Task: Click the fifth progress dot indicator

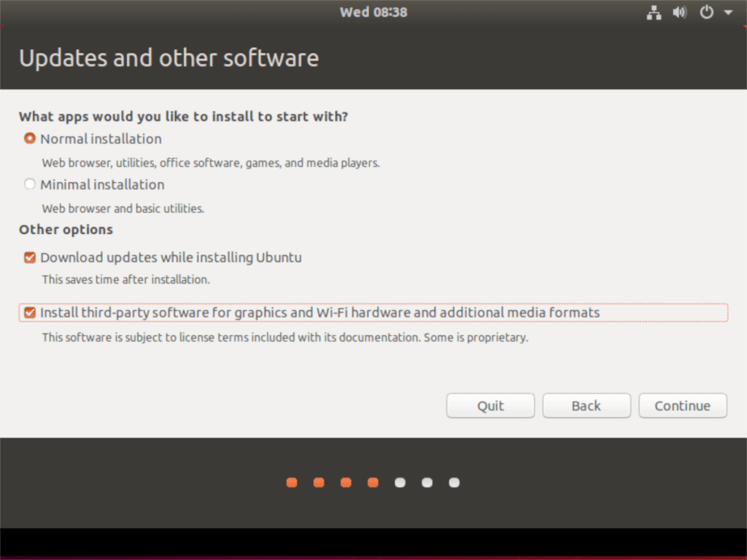Action: click(400, 482)
